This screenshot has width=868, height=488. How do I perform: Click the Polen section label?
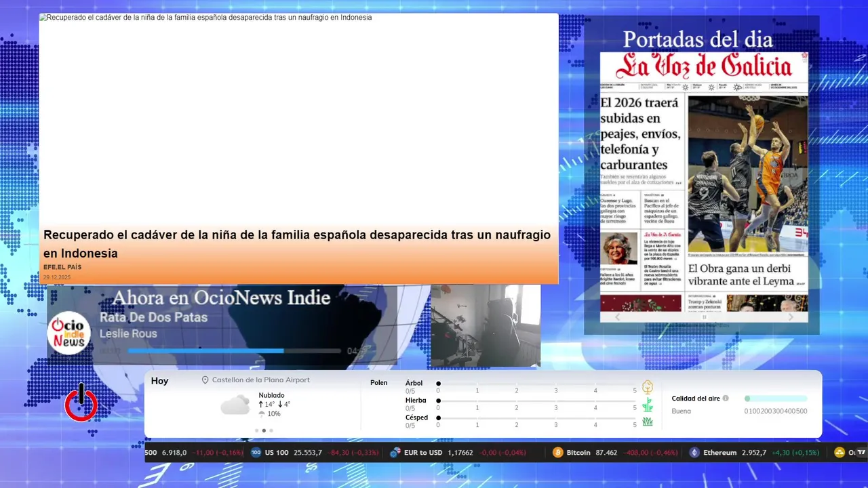[x=379, y=383]
